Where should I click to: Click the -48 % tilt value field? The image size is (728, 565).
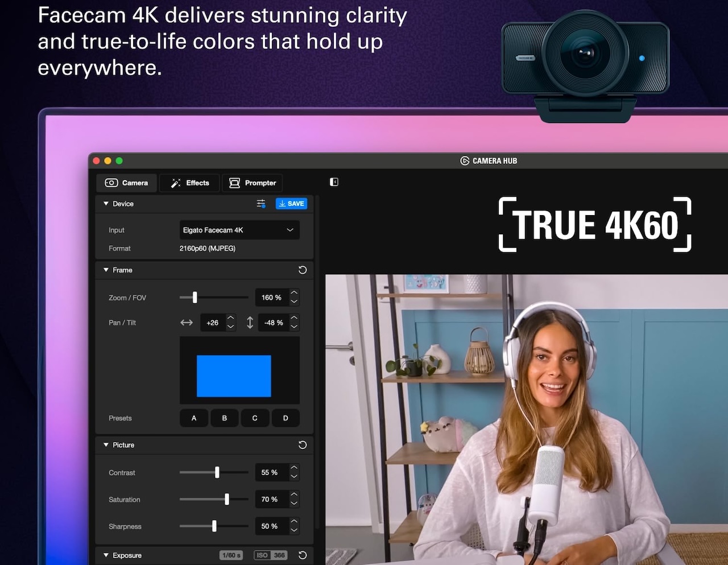tap(274, 323)
